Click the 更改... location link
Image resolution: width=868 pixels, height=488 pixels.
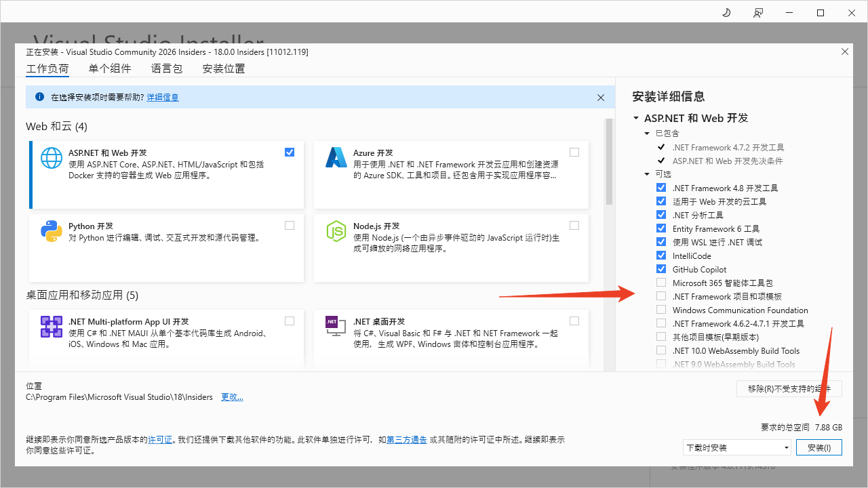point(232,397)
